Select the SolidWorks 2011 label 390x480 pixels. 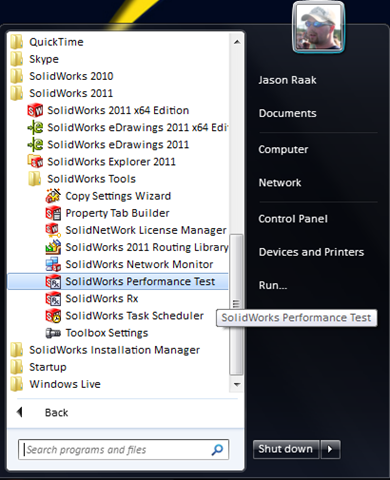(71, 93)
